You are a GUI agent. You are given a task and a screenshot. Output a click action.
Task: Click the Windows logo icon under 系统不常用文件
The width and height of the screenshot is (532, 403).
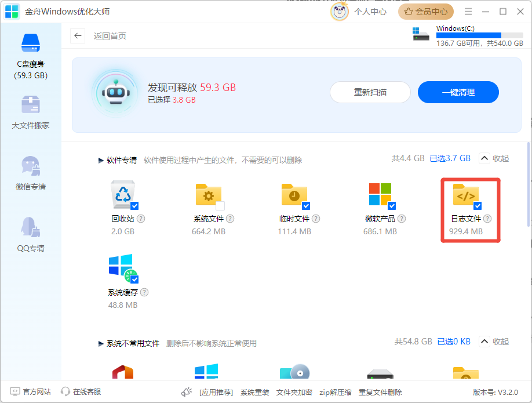point(206,372)
